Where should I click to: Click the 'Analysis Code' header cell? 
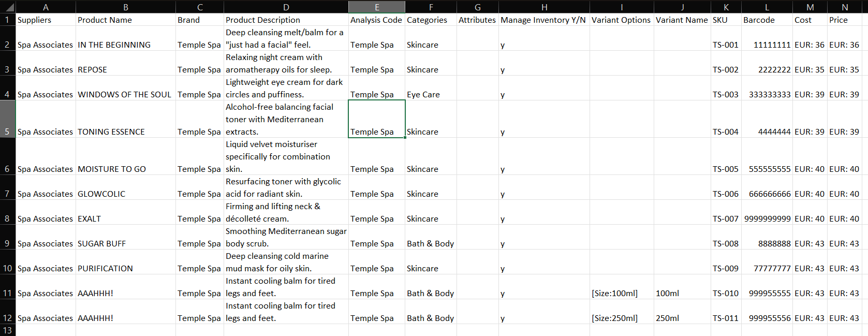[x=377, y=20]
